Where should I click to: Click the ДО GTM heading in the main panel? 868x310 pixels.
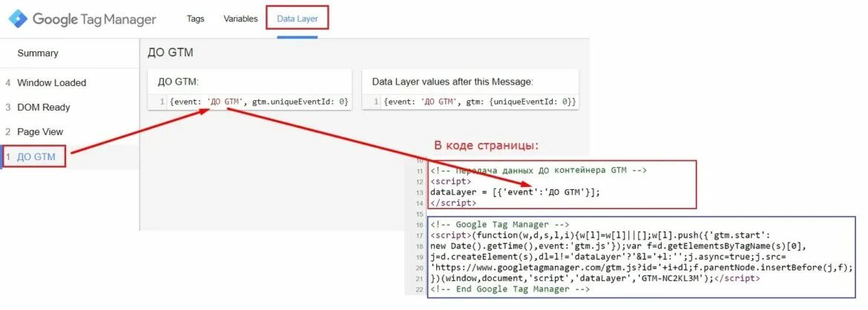(x=171, y=53)
